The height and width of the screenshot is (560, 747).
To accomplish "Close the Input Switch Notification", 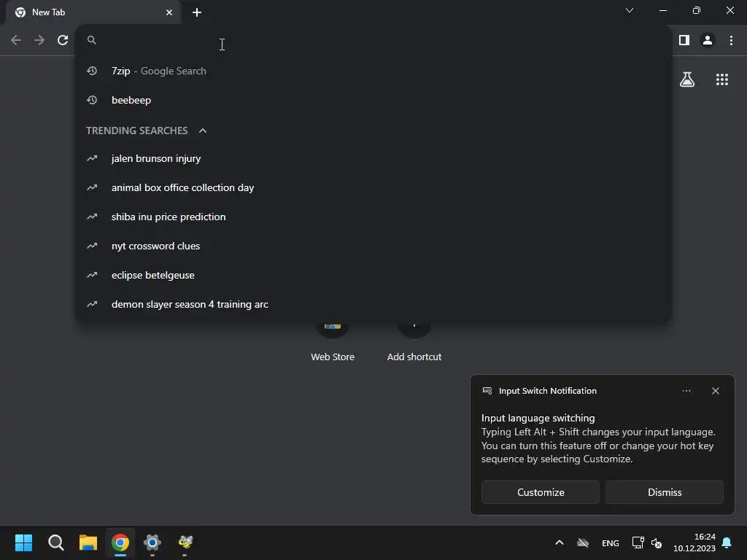I will 716,391.
